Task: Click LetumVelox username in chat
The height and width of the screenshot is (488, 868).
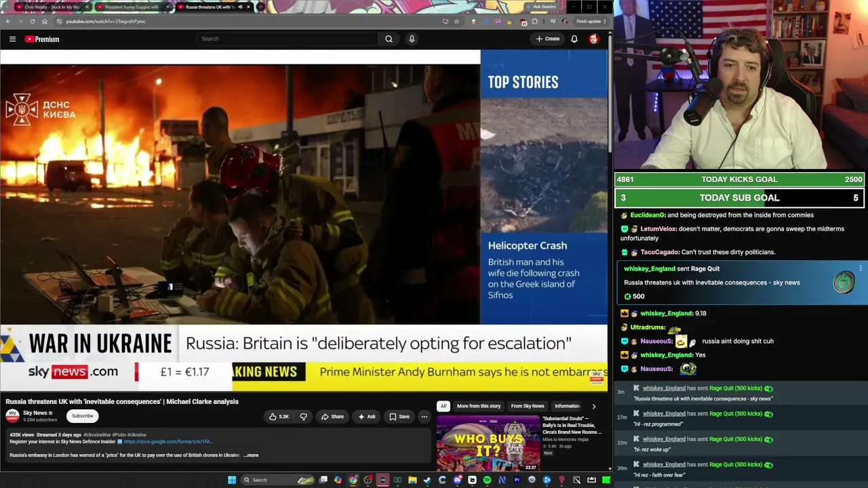Action: pyautogui.click(x=658, y=229)
